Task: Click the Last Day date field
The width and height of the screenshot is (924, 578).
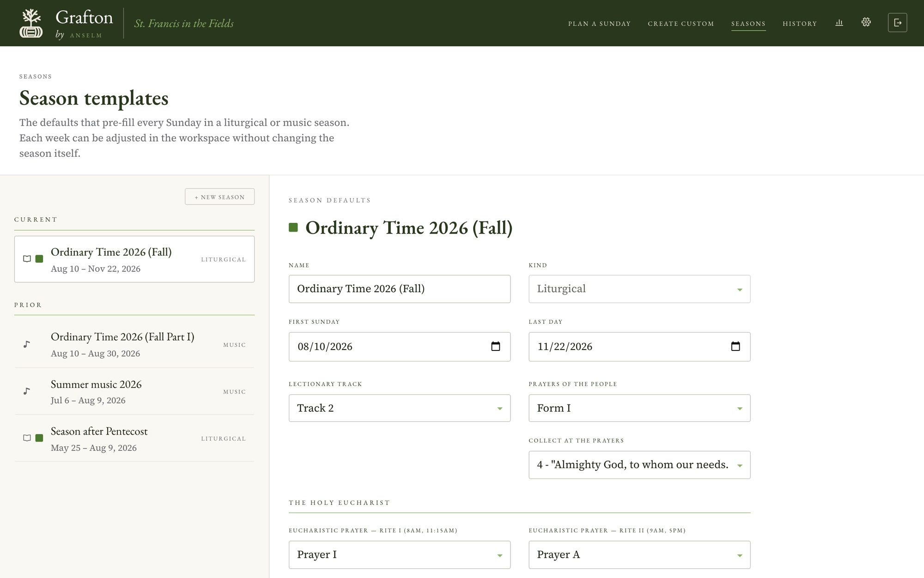Action: [639, 346]
